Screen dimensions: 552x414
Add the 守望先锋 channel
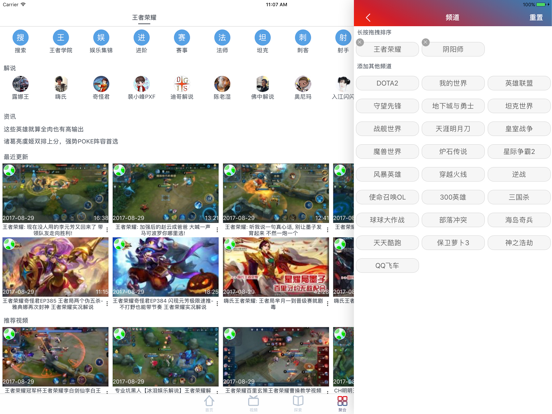coord(387,106)
